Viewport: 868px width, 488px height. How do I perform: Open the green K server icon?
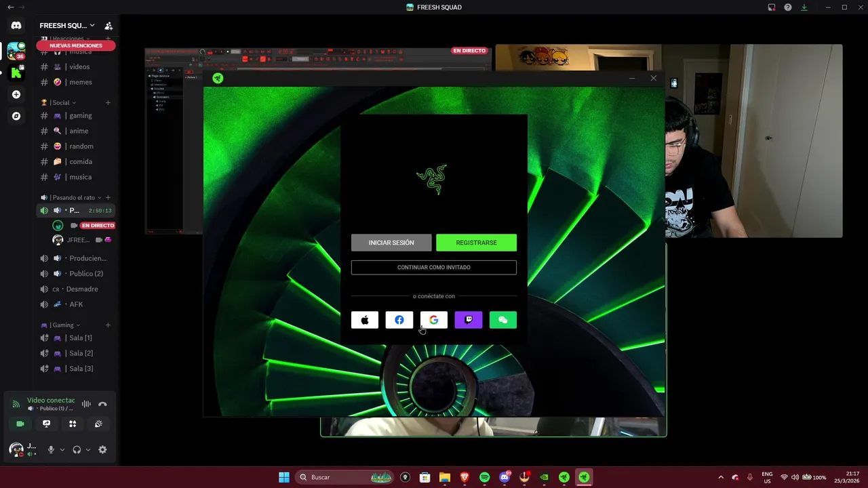[x=16, y=73]
